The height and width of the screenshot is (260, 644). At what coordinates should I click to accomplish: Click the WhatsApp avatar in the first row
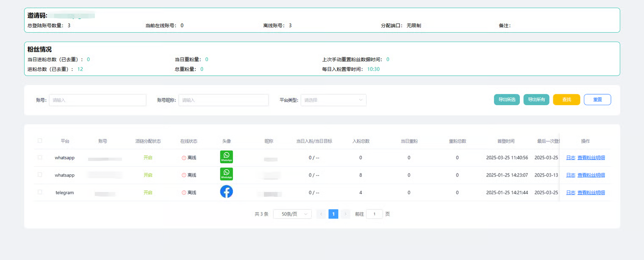pyautogui.click(x=226, y=157)
